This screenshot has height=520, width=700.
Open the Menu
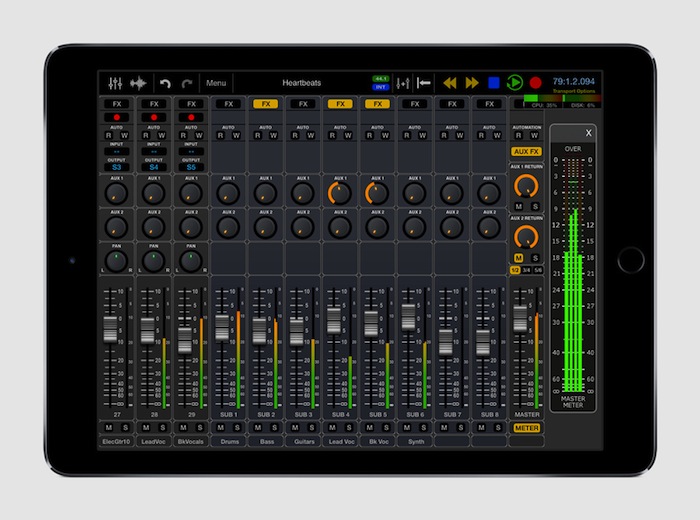click(x=216, y=83)
